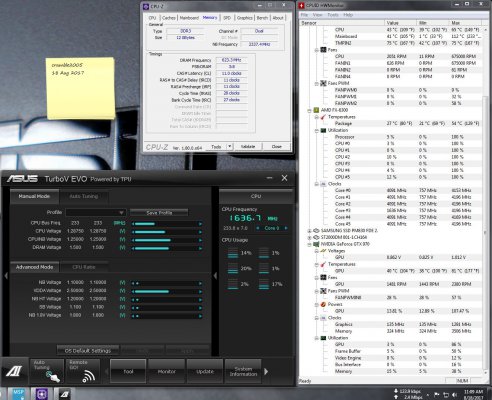The image size is (492, 400).
Task: Click the Powers icon in HWMonitor
Action: pyautogui.click(x=323, y=304)
